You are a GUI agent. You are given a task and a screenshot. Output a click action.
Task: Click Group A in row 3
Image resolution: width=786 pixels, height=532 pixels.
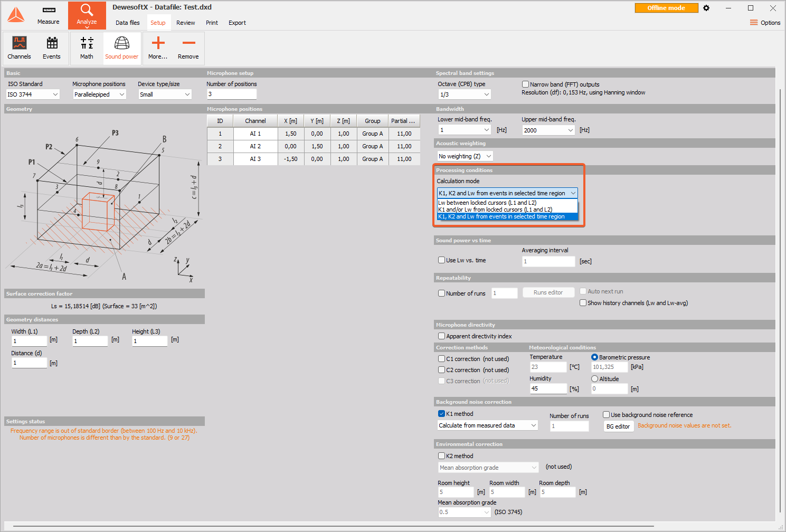coord(373,159)
